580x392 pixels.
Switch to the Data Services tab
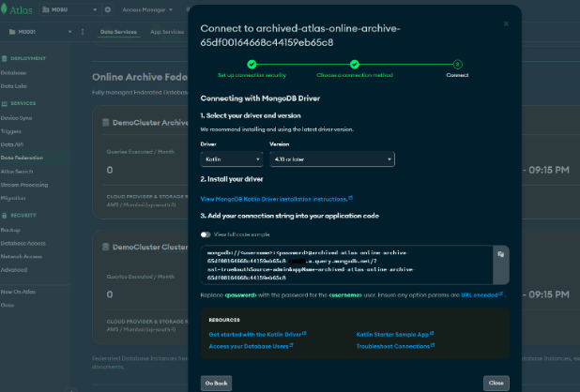(118, 32)
